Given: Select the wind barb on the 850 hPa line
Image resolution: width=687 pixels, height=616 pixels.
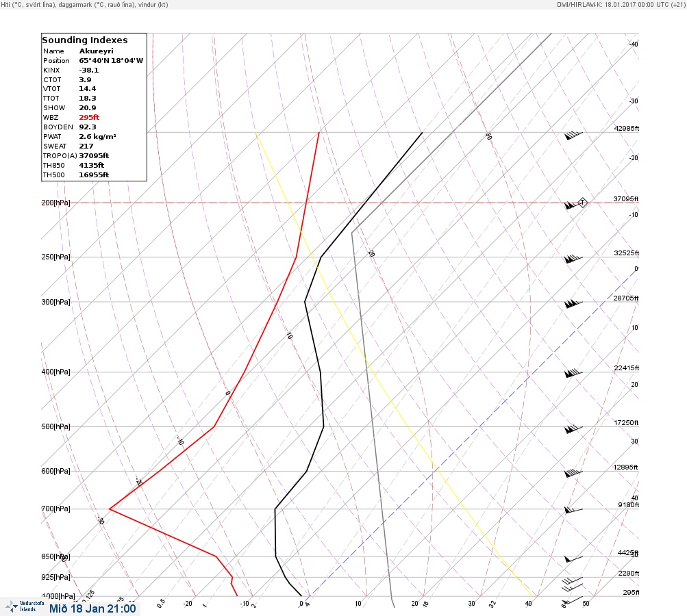Looking at the screenshot, I should (x=573, y=559).
